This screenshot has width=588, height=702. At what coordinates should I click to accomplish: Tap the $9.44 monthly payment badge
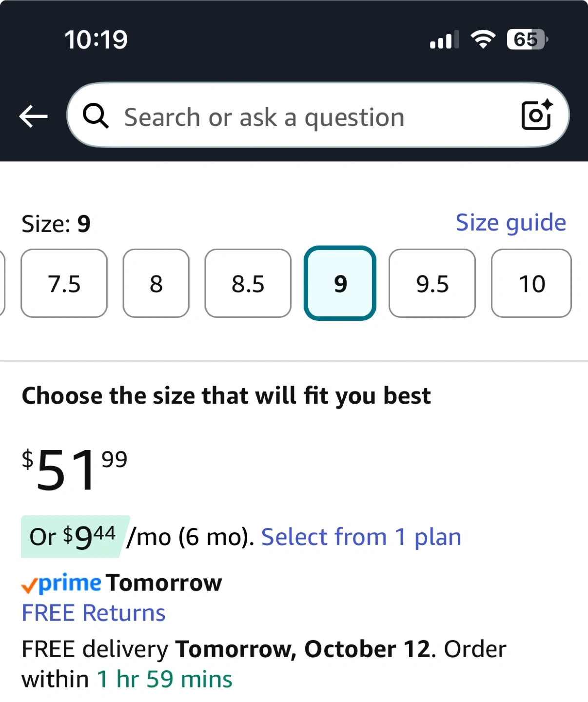(75, 537)
